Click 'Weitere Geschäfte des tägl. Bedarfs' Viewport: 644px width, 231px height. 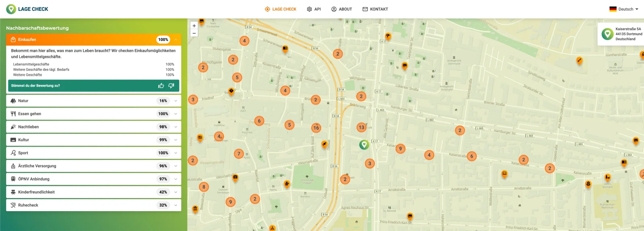(x=41, y=70)
